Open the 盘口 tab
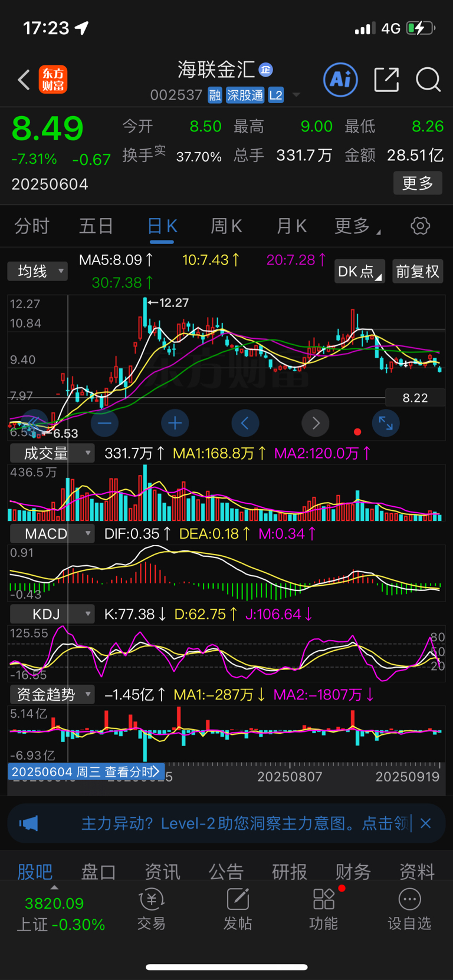The width and height of the screenshot is (453, 980). pos(99,871)
